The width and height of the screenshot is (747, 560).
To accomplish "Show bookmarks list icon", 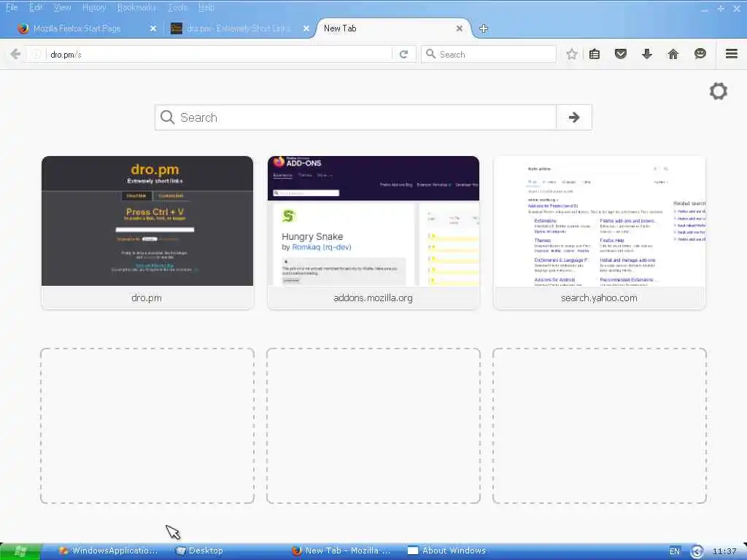I will (595, 54).
